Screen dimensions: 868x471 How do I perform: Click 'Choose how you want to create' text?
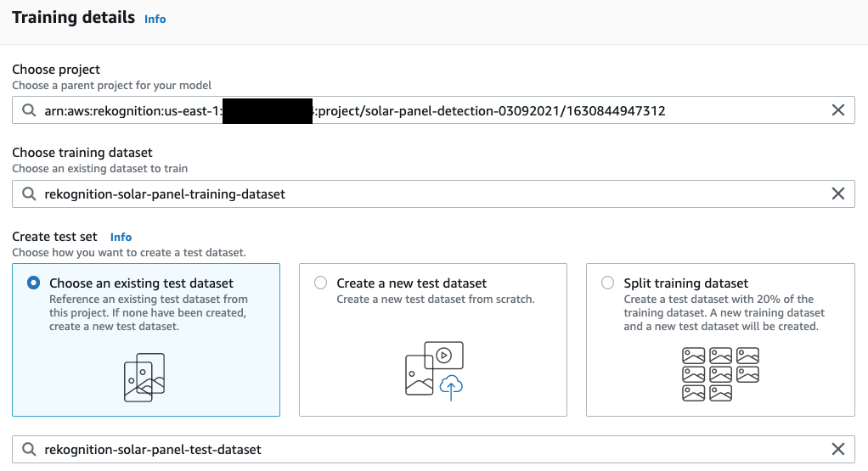pyautogui.click(x=129, y=253)
